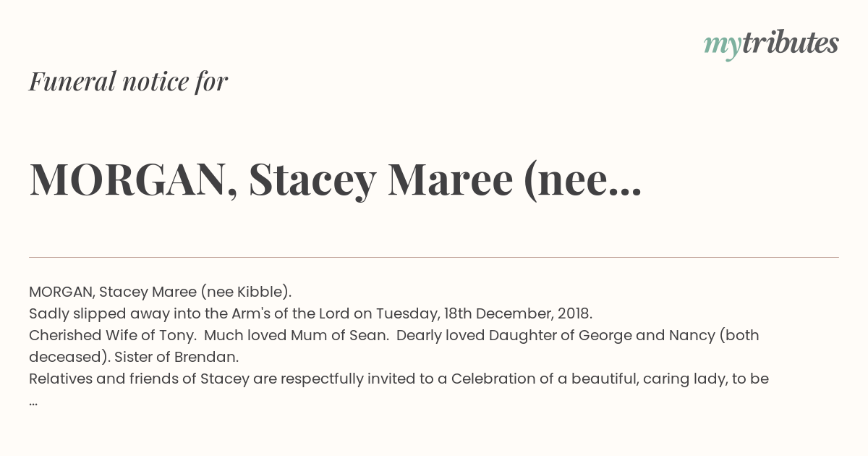The height and width of the screenshot is (456, 868).
Task: Click the line 'MORGAN, Stacey Maree (nee Kibble)'
Action: pos(160,292)
